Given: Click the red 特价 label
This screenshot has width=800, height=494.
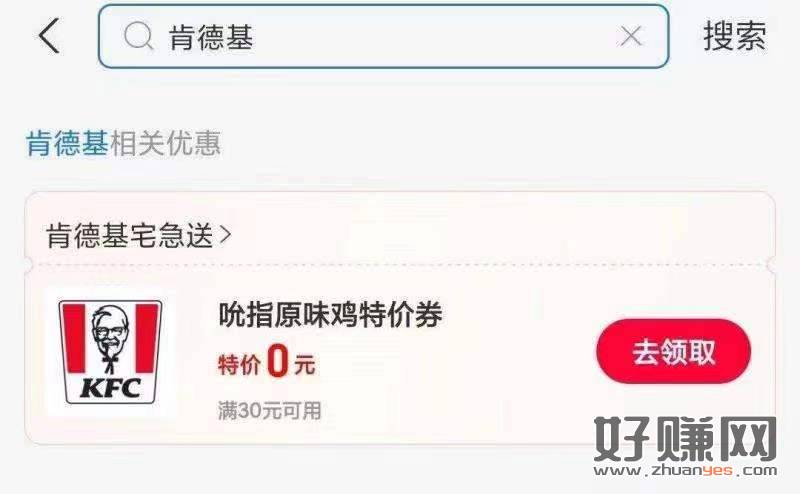Looking at the screenshot, I should (x=239, y=365).
